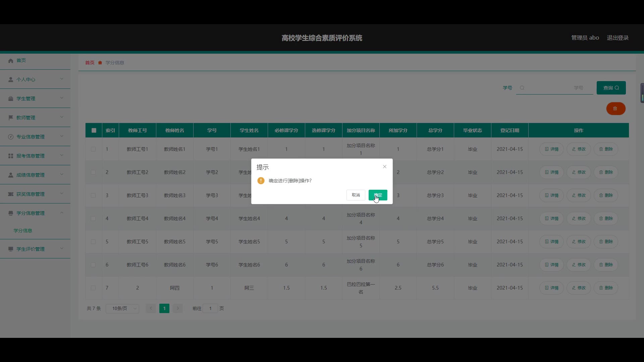Click the 个人中心 person icon
Viewport: 644px width, 362px height.
[x=11, y=80]
